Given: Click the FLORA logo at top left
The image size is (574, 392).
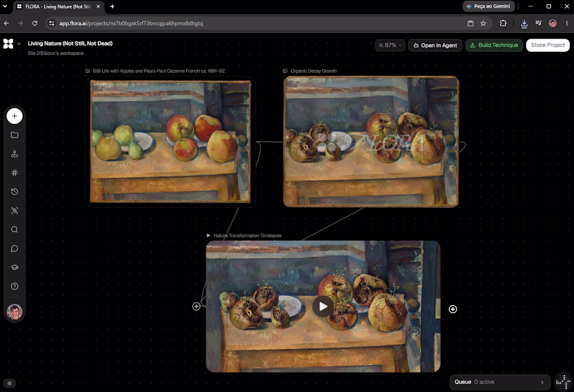Looking at the screenshot, I should [8, 43].
